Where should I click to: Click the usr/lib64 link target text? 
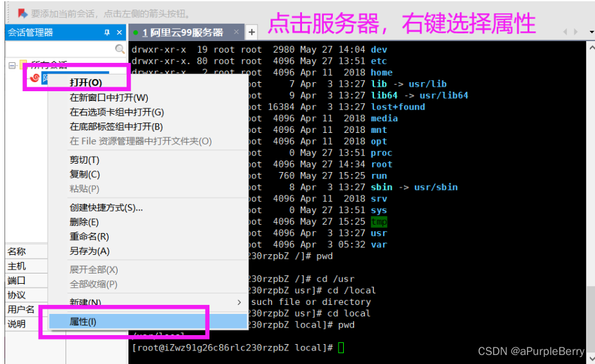[x=444, y=96]
